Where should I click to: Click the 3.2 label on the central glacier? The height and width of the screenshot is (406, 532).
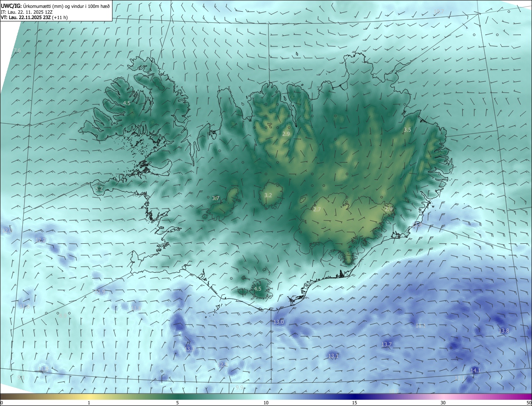tap(268, 195)
